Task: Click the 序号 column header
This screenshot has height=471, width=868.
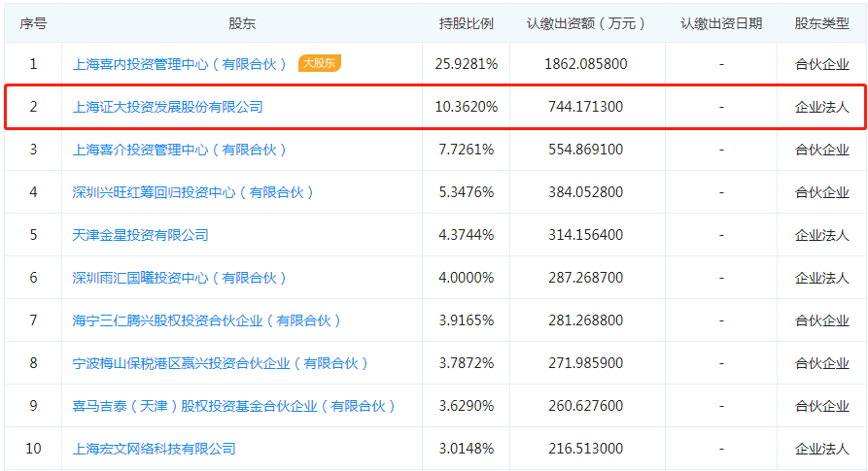Action: (x=33, y=23)
